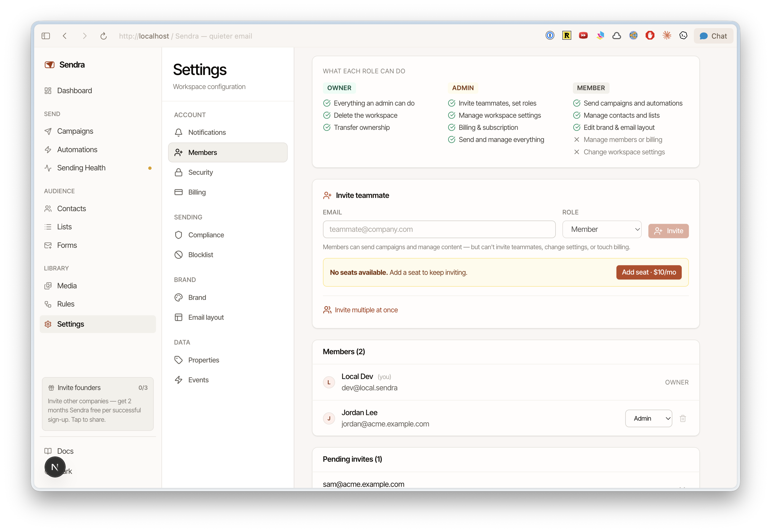Click Add seat · $10/mo button

tap(649, 272)
